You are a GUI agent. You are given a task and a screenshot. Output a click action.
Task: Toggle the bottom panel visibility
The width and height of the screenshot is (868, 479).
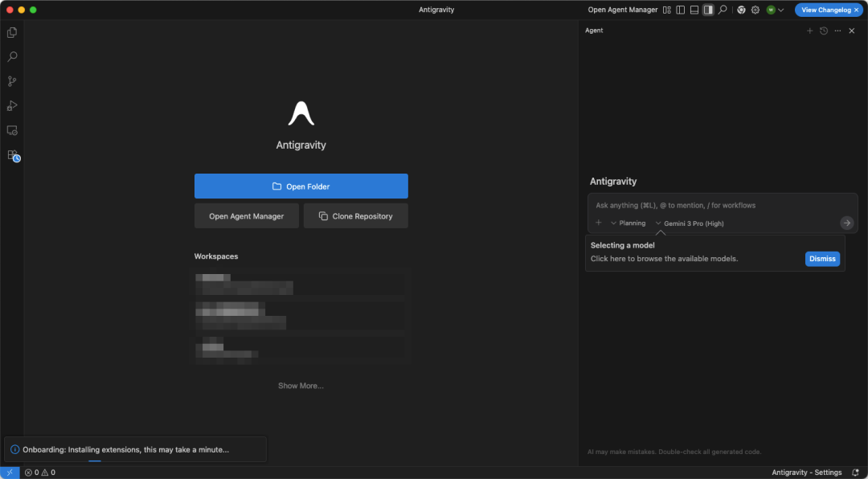(x=694, y=10)
